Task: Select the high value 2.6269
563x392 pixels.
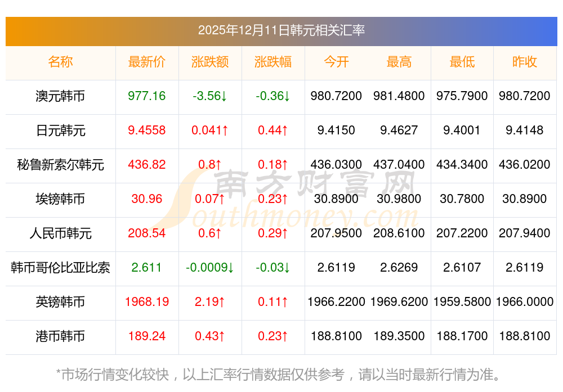Action: [x=399, y=268]
